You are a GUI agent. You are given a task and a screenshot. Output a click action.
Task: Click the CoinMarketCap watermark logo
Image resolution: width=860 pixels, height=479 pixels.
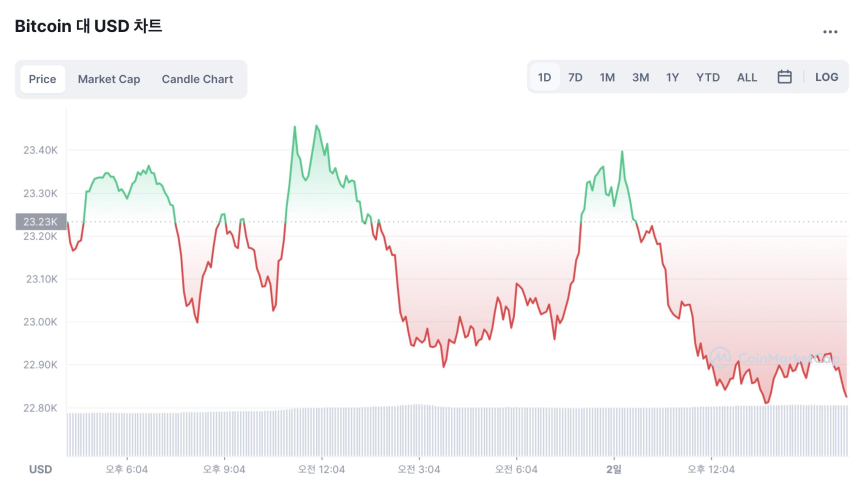pos(775,357)
